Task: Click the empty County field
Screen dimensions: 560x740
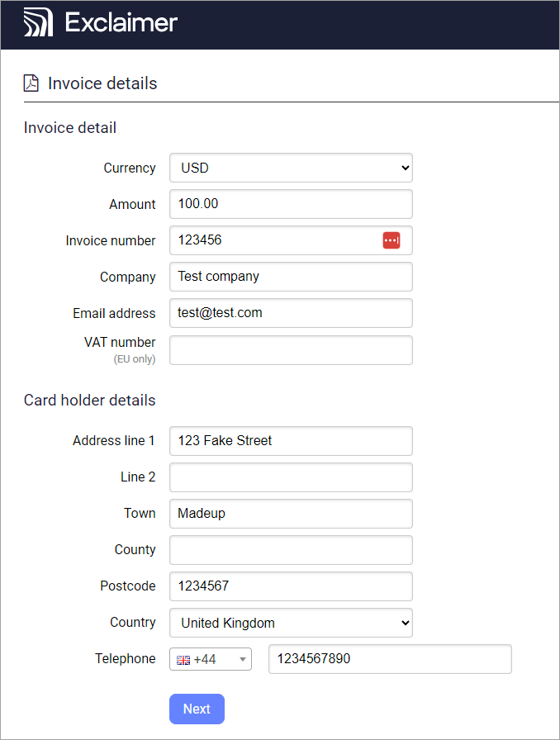Action: point(291,550)
